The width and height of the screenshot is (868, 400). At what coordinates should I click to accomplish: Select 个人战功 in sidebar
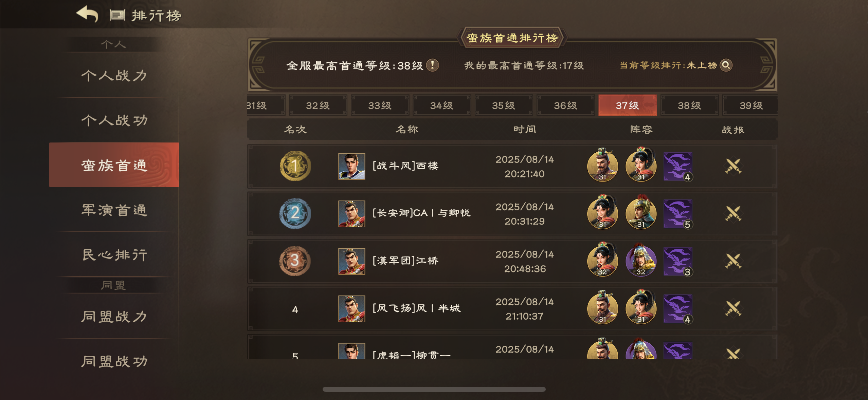coord(114,120)
